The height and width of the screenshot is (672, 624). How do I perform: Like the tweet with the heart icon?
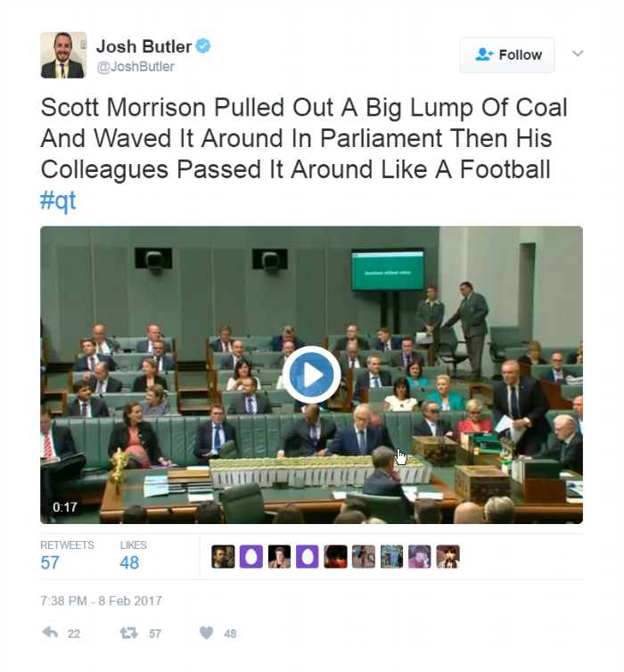tap(206, 633)
